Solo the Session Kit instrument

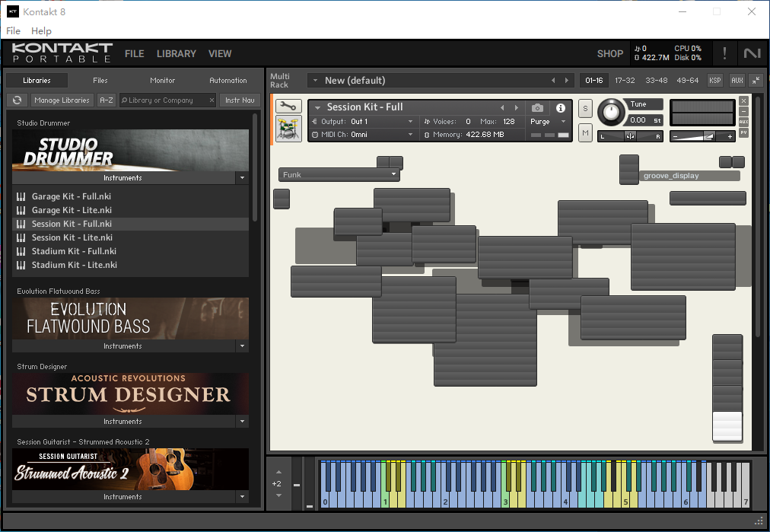click(x=585, y=109)
